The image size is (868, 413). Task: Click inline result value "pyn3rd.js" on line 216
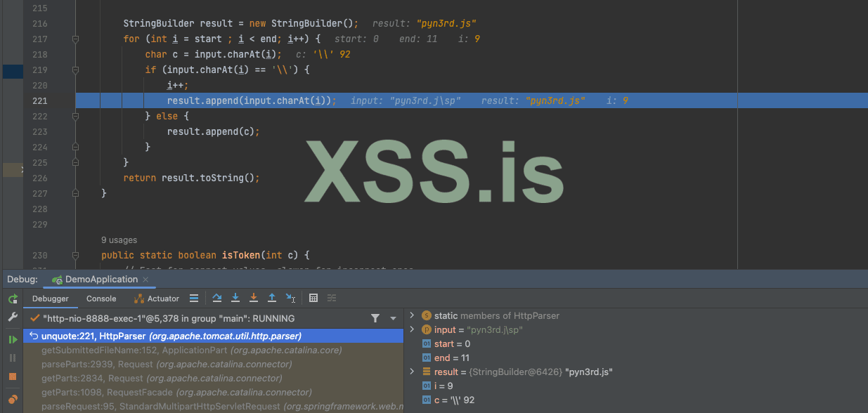pyautogui.click(x=446, y=24)
